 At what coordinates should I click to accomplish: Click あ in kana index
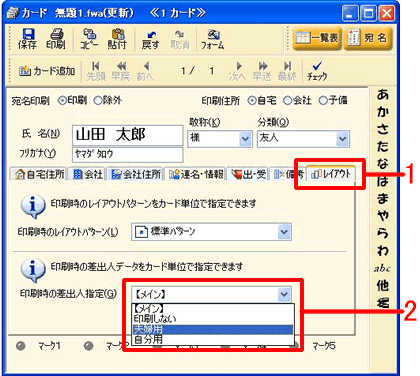(383, 95)
